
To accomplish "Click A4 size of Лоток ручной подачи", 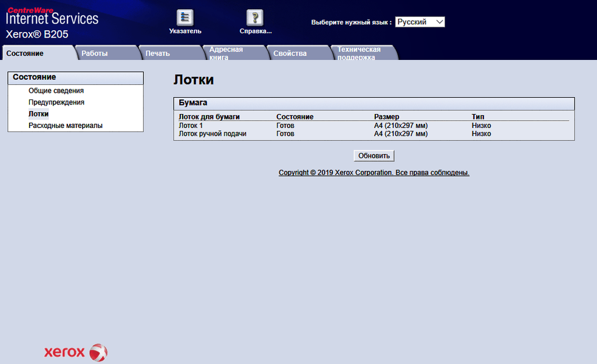I will [401, 133].
